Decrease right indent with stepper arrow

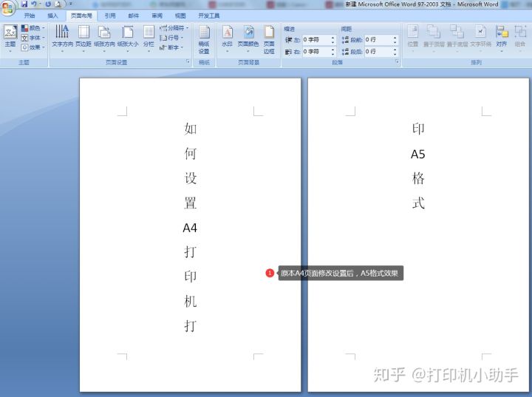[332, 54]
